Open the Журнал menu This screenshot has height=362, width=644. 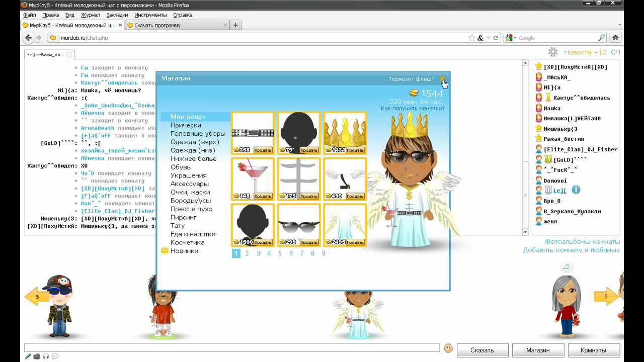[x=91, y=15]
